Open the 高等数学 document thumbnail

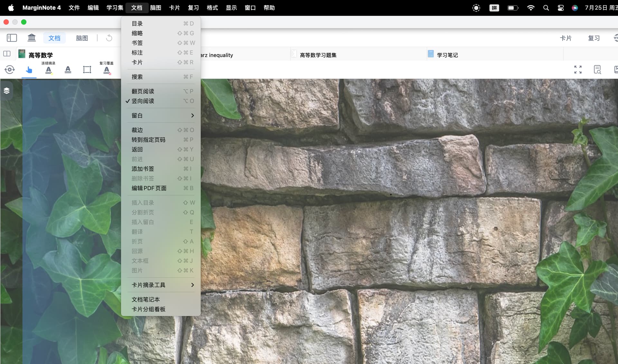click(22, 54)
